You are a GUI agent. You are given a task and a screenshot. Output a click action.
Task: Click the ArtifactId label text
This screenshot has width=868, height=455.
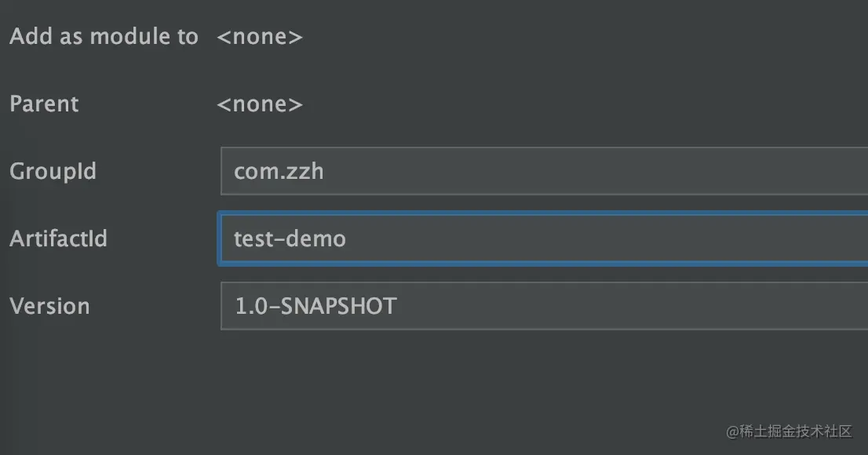click(x=58, y=238)
